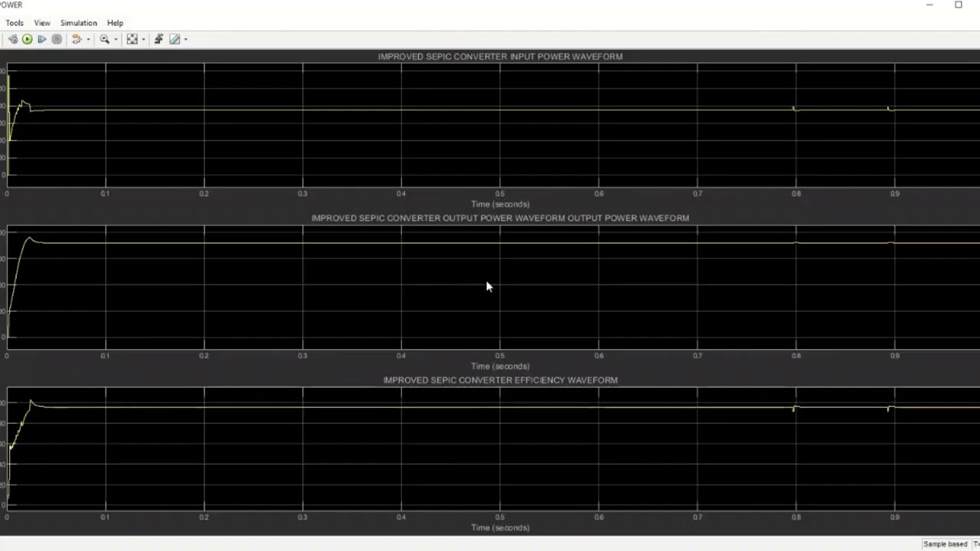This screenshot has width=980, height=551.
Task: Click the Sample based status bar label
Action: pos(946,544)
